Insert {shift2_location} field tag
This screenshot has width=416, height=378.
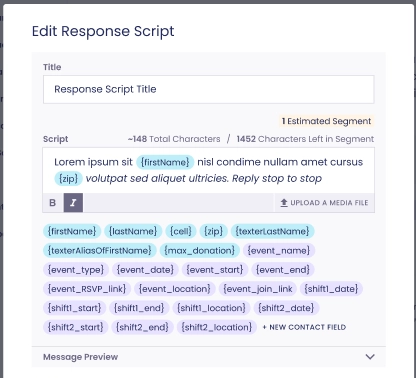[x=217, y=327]
